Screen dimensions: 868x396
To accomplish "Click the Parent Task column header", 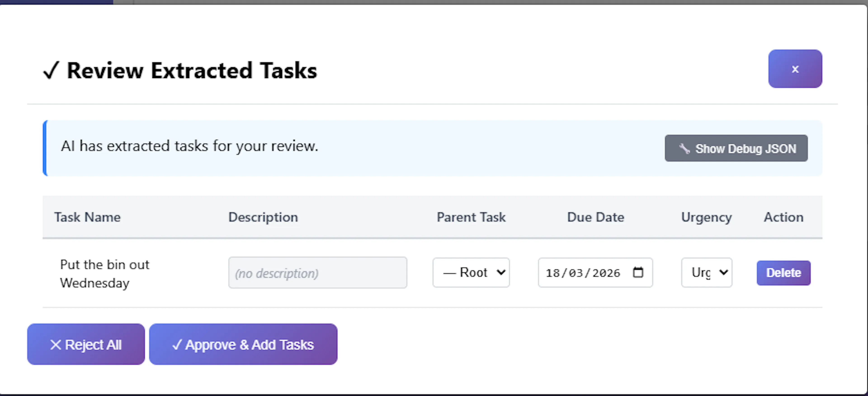I will pyautogui.click(x=471, y=217).
